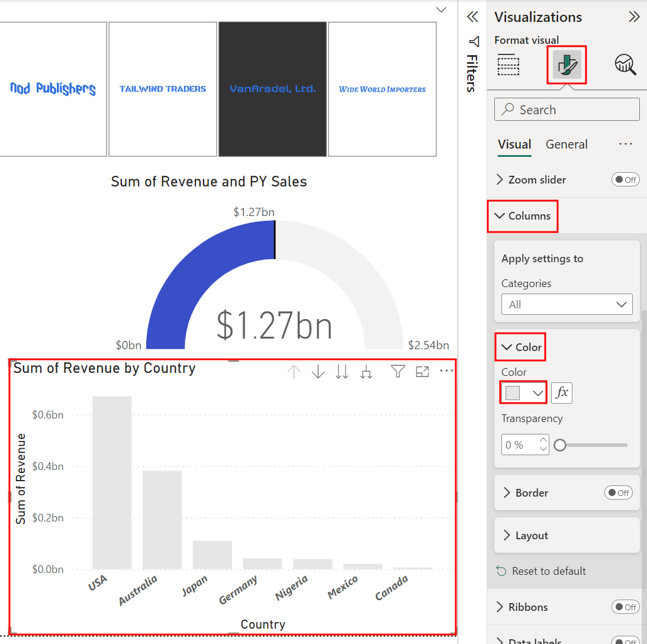Open More options ellipsis on chart
This screenshot has height=644, width=647.
446,371
